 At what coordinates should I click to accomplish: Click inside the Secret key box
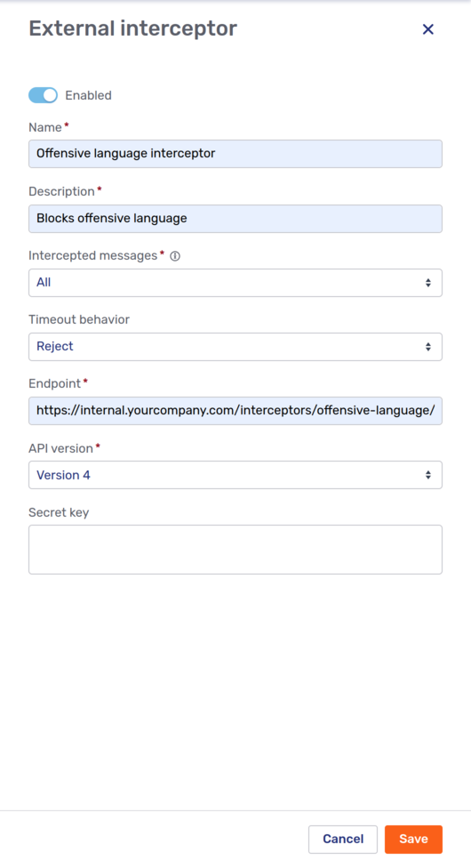(x=235, y=550)
